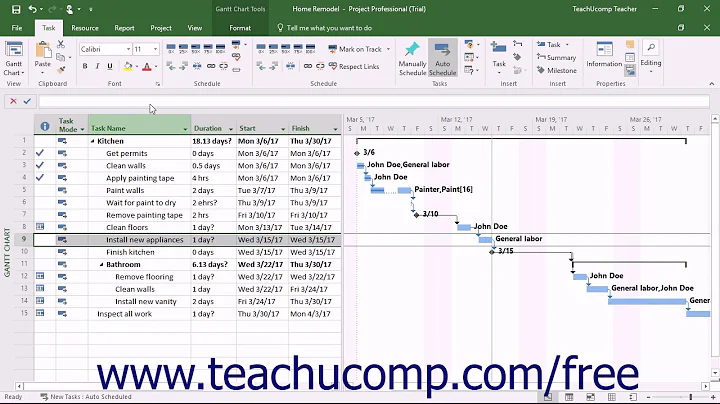Click the Cut scissors icon
Screen dimensions: 720x404
(61, 45)
